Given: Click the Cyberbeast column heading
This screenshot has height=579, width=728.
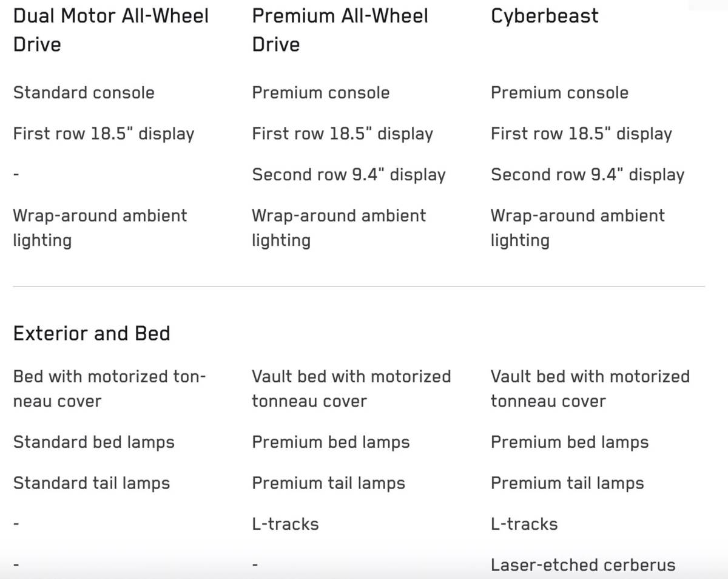Looking at the screenshot, I should [544, 16].
